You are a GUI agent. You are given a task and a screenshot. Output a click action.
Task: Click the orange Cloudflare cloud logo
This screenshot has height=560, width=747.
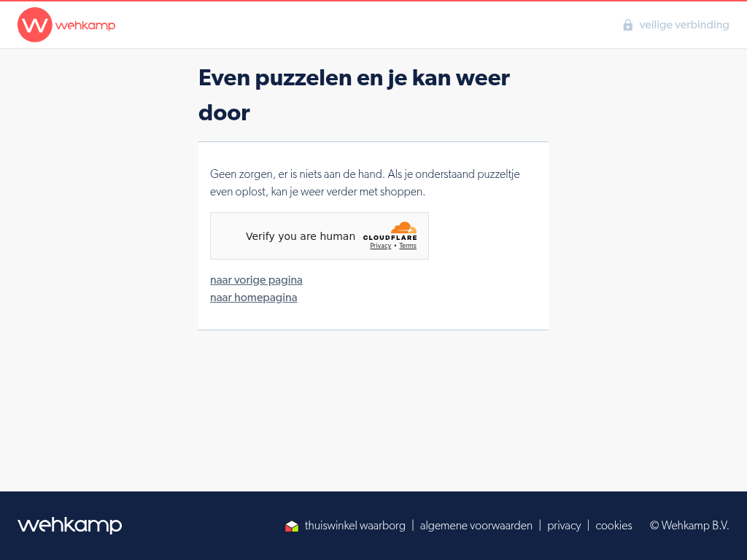403,227
